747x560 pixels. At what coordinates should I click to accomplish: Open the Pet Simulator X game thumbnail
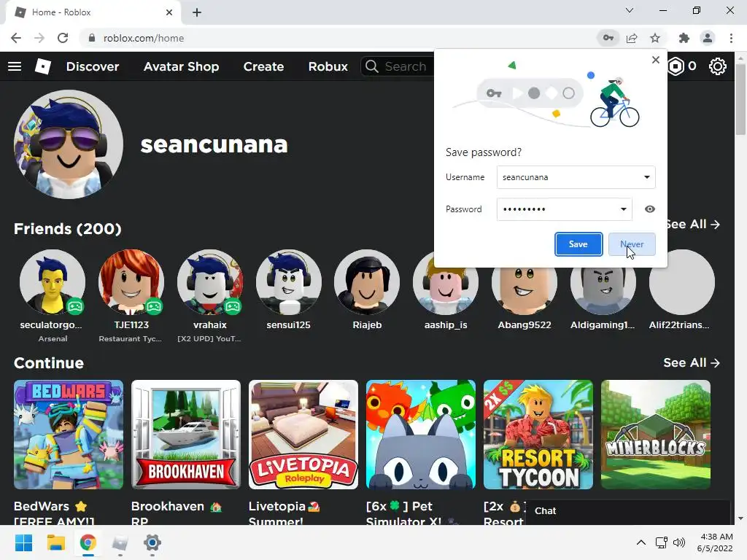421,435
